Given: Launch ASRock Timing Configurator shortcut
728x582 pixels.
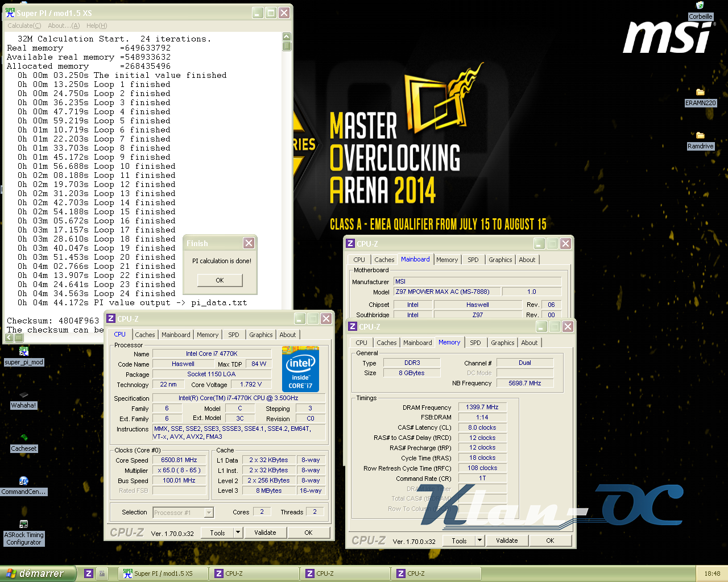Looking at the screenshot, I should pos(24,524).
